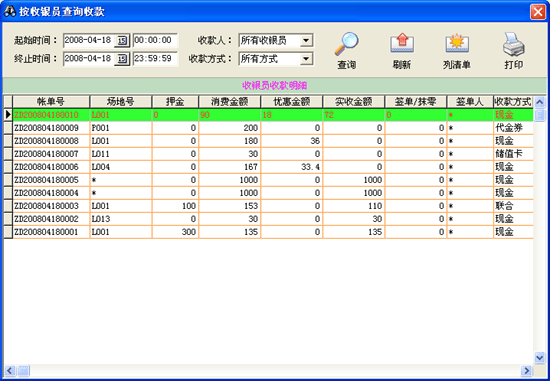Click the 实收金额 column header
Image resolution: width=550 pixels, height=381 pixels.
pyautogui.click(x=354, y=102)
